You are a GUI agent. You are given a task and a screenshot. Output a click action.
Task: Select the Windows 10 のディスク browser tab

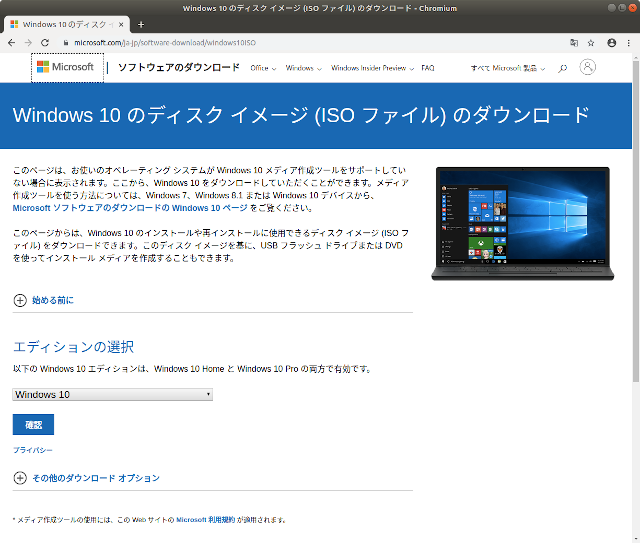67,24
